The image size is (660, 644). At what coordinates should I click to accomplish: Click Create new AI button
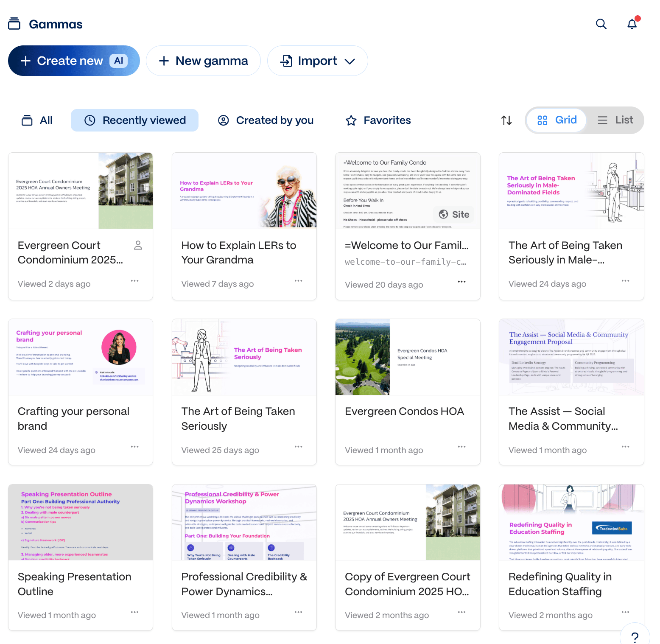[x=74, y=61]
